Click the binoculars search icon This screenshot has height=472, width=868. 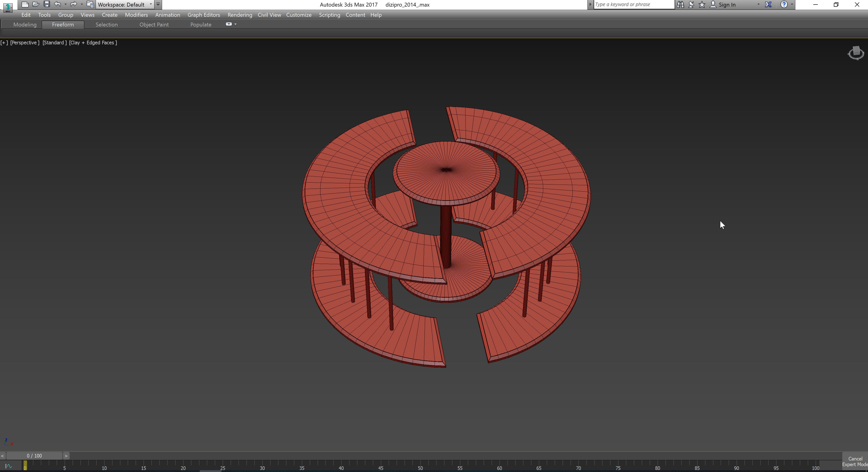pyautogui.click(x=680, y=4)
